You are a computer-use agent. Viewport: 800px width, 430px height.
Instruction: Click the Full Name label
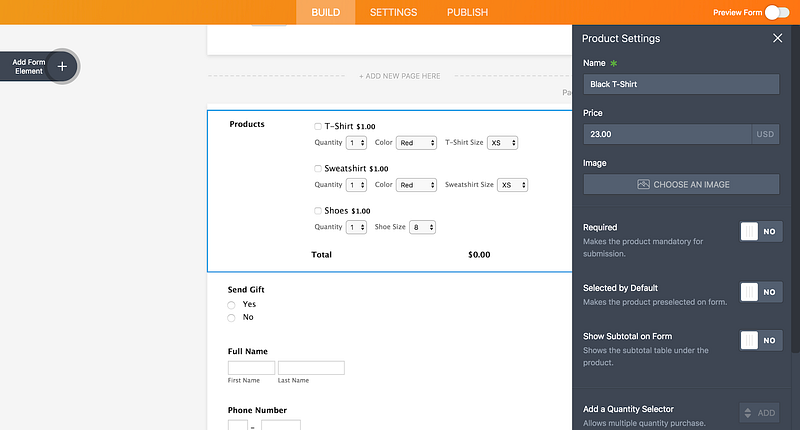tap(247, 351)
